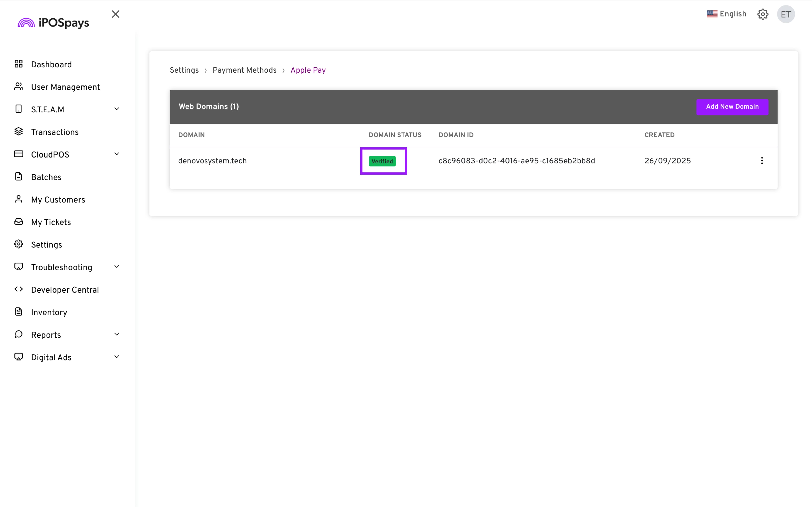Image resolution: width=812 pixels, height=507 pixels.
Task: Go to Inventory in the sidebar
Action: click(x=49, y=312)
